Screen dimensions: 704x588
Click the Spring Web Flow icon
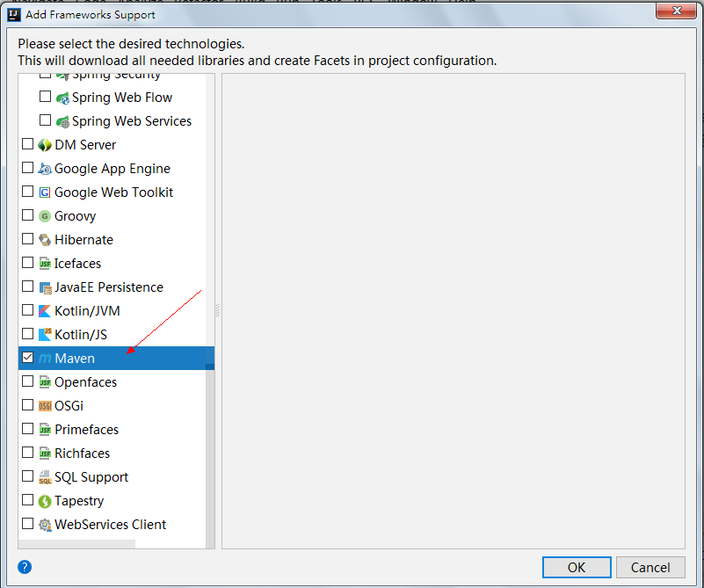pos(62,98)
